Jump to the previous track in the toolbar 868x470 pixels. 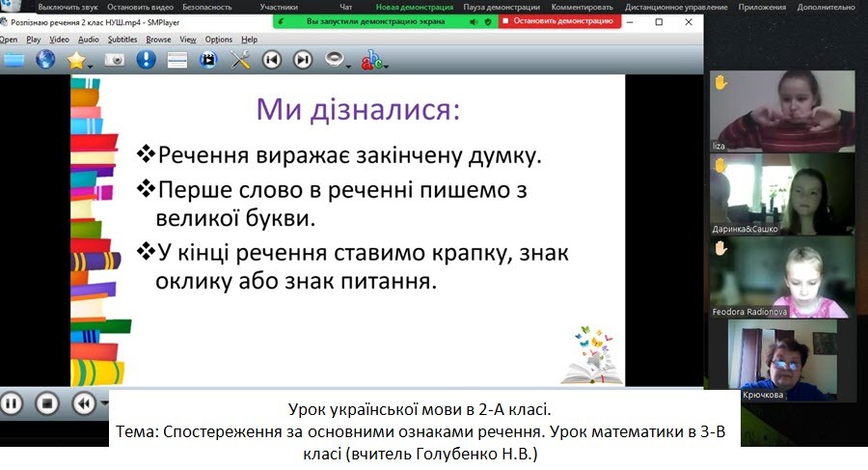pyautogui.click(x=272, y=60)
